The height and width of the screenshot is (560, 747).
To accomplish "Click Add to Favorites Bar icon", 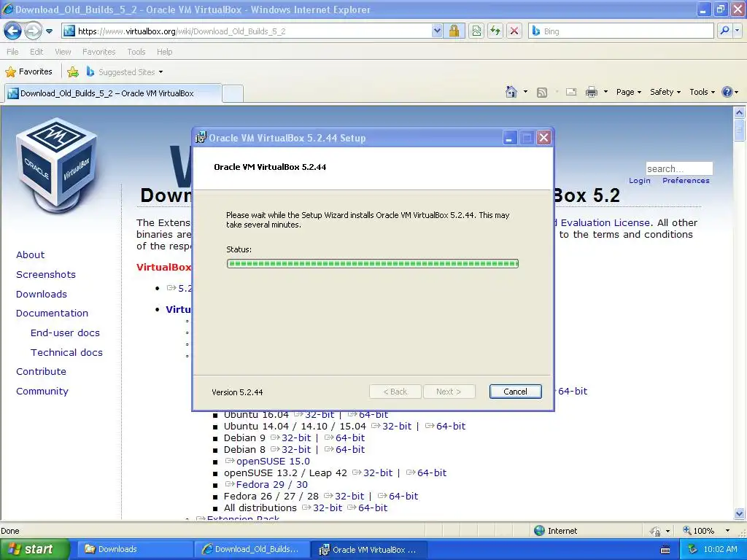I will click(73, 72).
